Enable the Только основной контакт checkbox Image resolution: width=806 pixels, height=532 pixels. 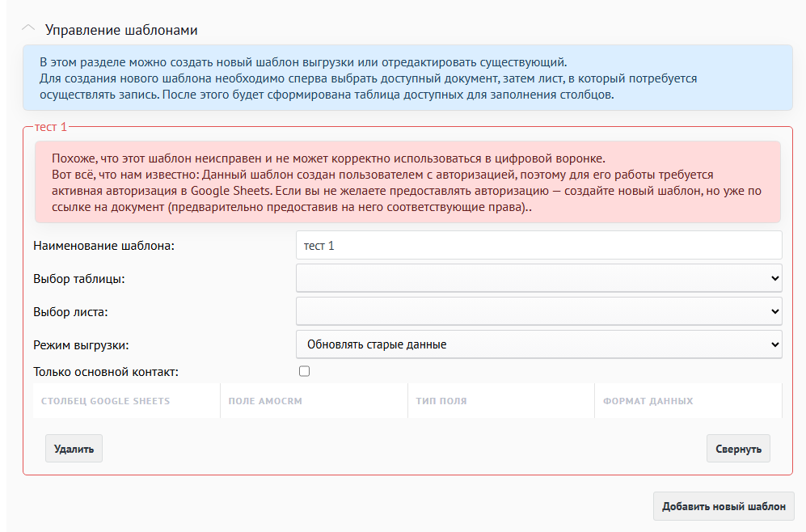click(x=304, y=371)
